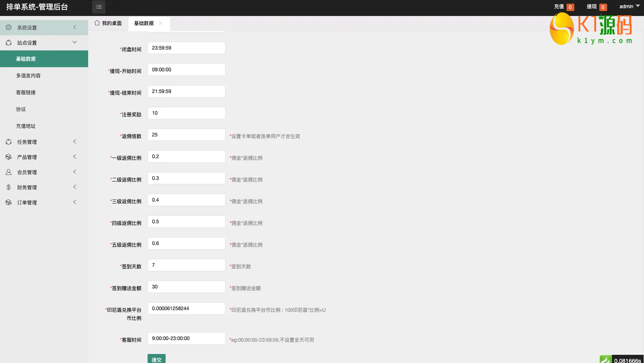Screen dimensions: 644x363
Task: Focus the 二级返佣比例 input field
Action: point(187,178)
